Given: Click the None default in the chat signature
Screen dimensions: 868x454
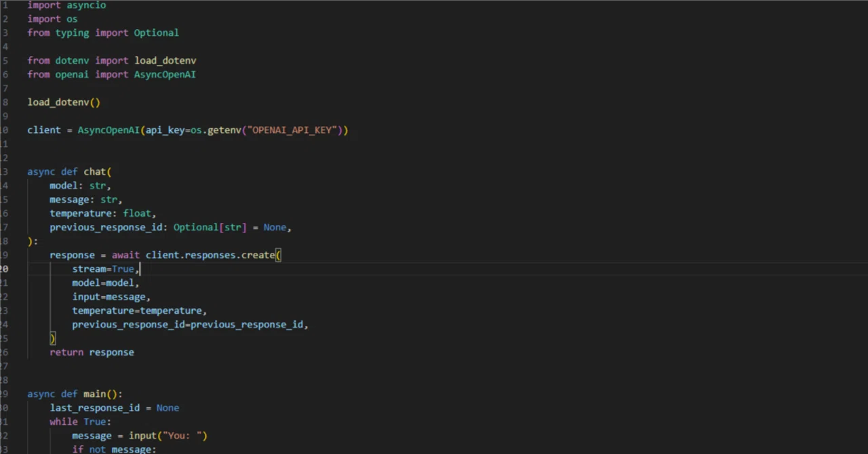Looking at the screenshot, I should point(275,227).
